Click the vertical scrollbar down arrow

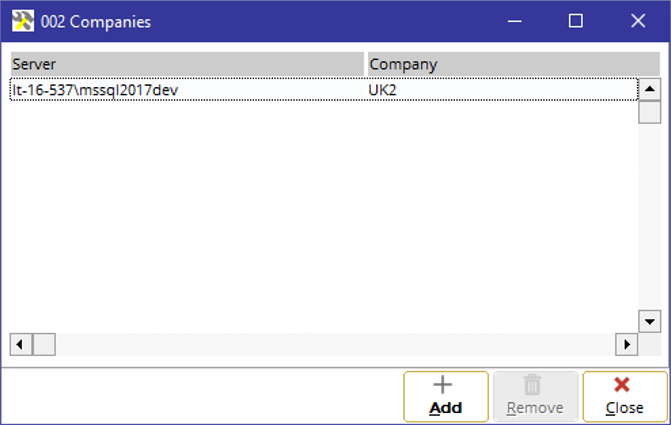pos(650,321)
